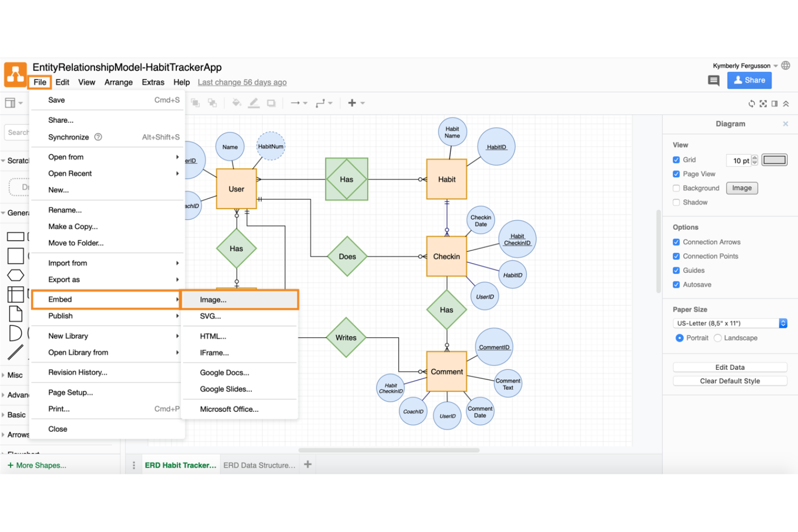This screenshot has height=532, width=798.
Task: Click the To Front toolbar icon
Action: point(195,103)
